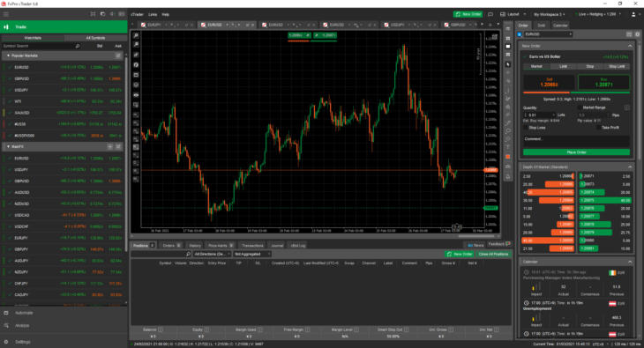This screenshot has width=644, height=348.
Task: Collapse the Popular Markets watchlist group
Action: tap(8, 56)
